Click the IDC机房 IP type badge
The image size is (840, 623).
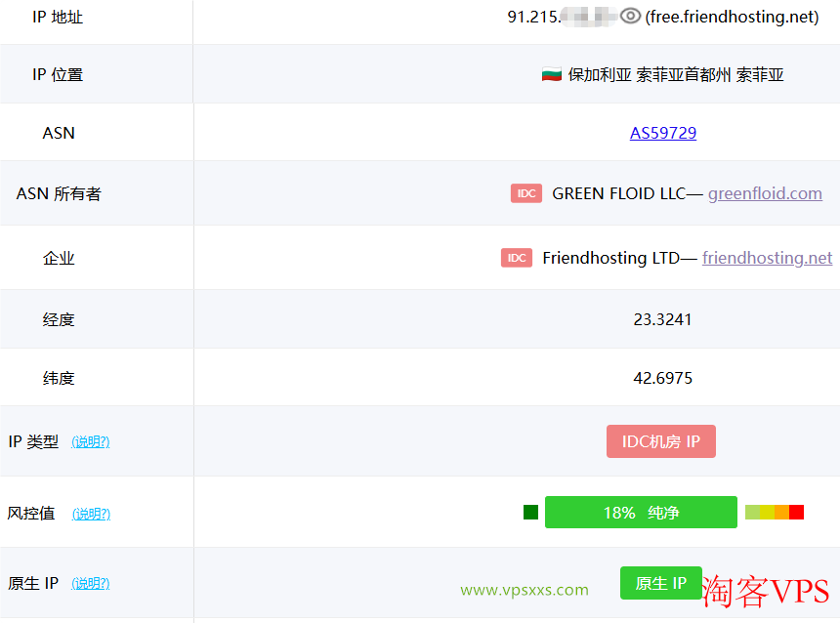click(660, 441)
